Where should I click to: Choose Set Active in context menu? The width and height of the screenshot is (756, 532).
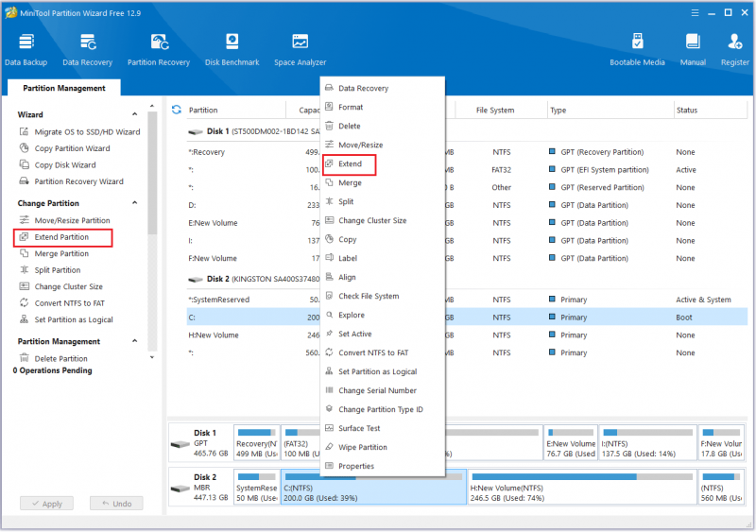pyautogui.click(x=383, y=334)
